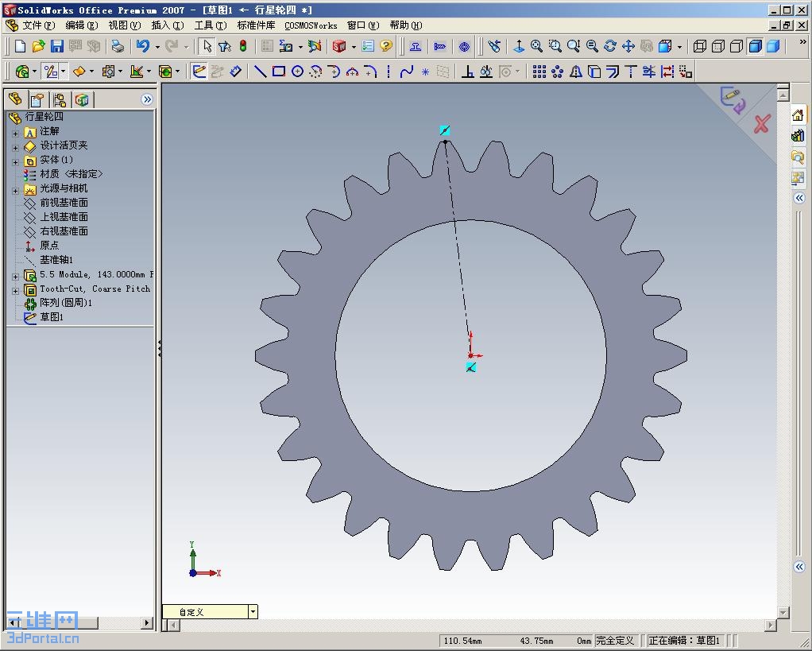Expand the panel with double chevron
This screenshot has height=651, width=812.
pos(147,99)
